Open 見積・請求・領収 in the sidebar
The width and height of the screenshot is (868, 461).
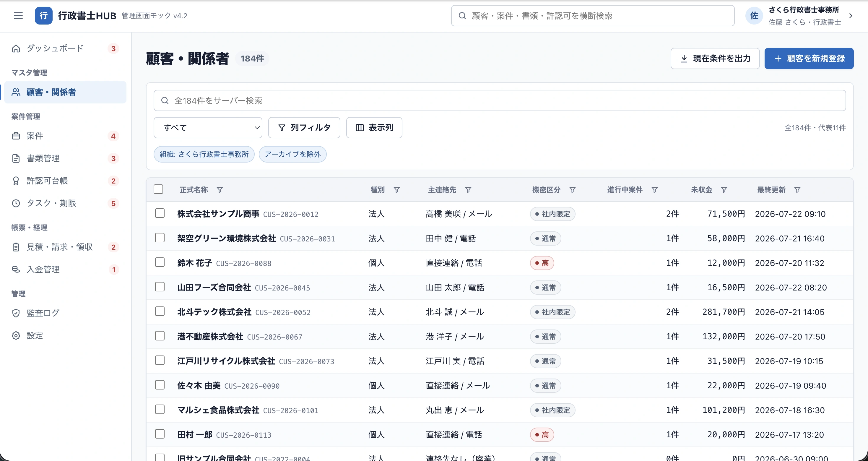[x=65, y=247]
